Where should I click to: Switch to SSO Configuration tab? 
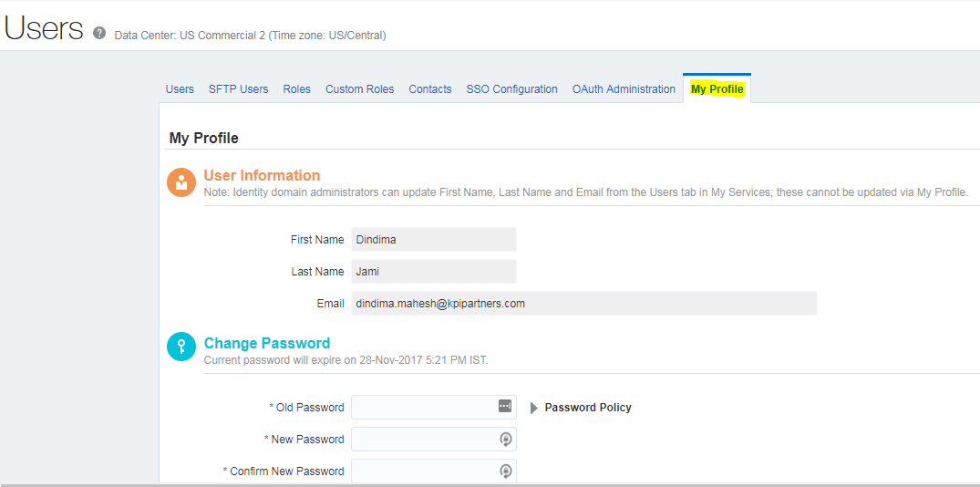coord(511,89)
